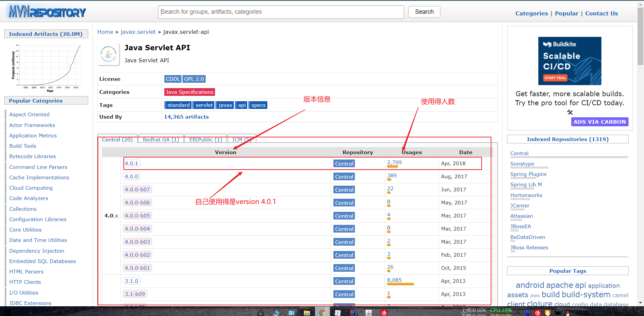
Task: Open version 3.1-b09
Action: pos(135,294)
